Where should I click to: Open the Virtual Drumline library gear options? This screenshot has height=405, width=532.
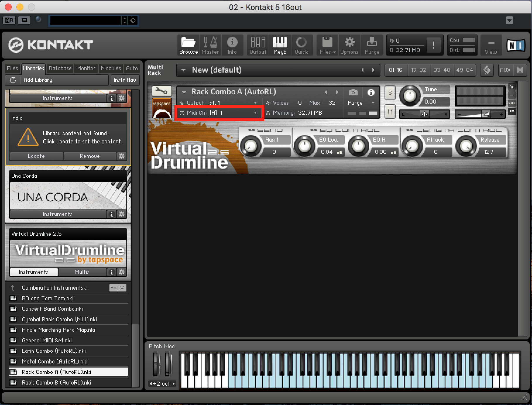point(122,272)
